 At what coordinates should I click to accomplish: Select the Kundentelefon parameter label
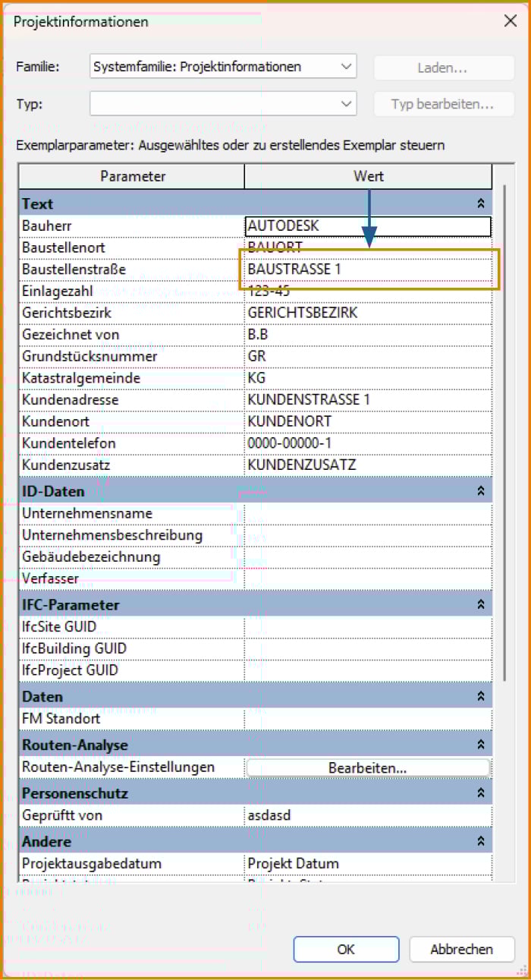(x=69, y=443)
